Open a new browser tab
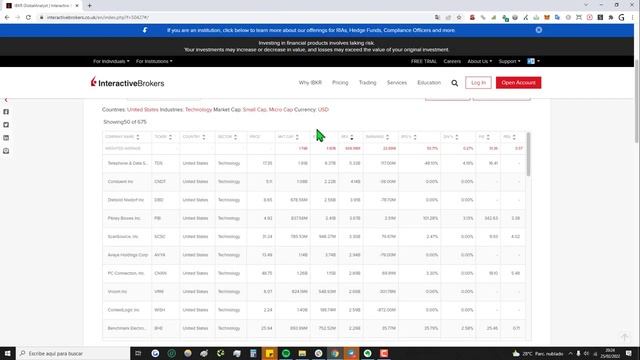640x360 pixels. point(89,5)
